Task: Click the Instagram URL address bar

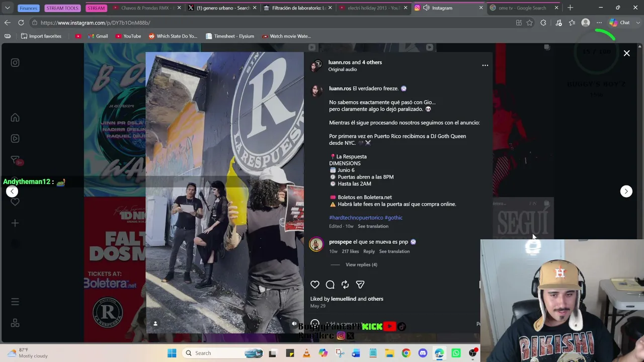Action: [272, 23]
